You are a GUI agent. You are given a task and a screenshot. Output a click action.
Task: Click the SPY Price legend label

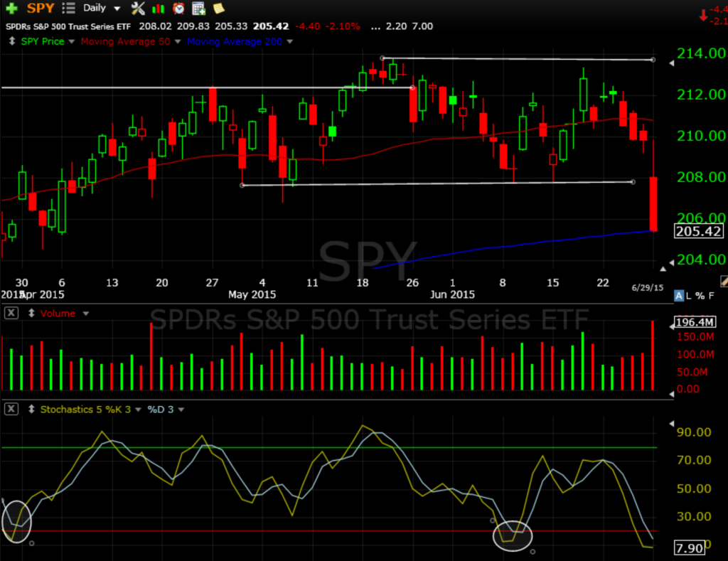[42, 41]
